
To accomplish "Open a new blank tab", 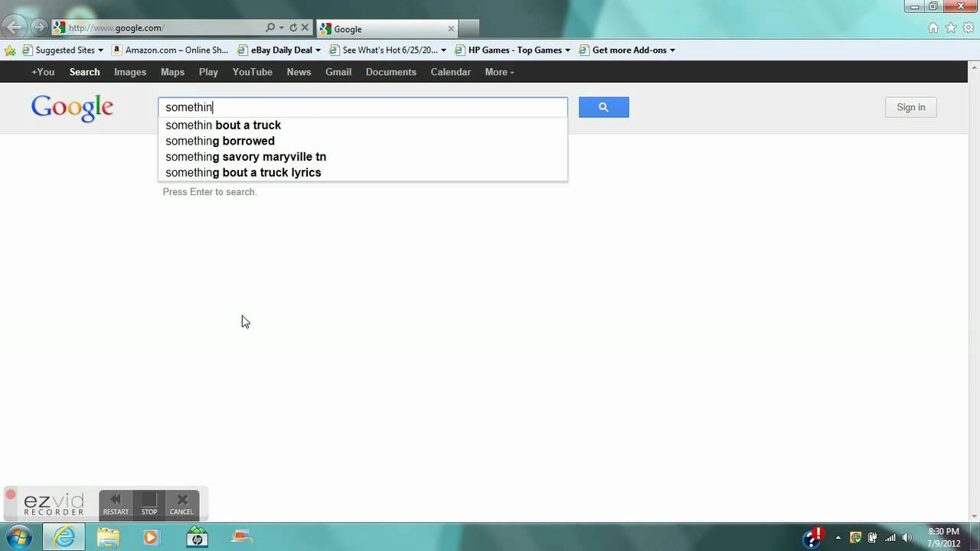I will (469, 29).
